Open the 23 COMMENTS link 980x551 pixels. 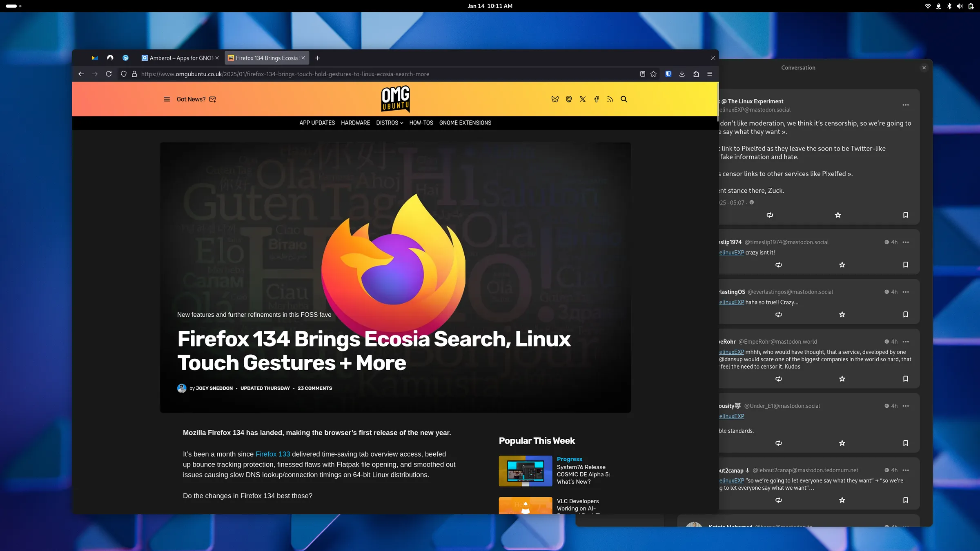(314, 388)
